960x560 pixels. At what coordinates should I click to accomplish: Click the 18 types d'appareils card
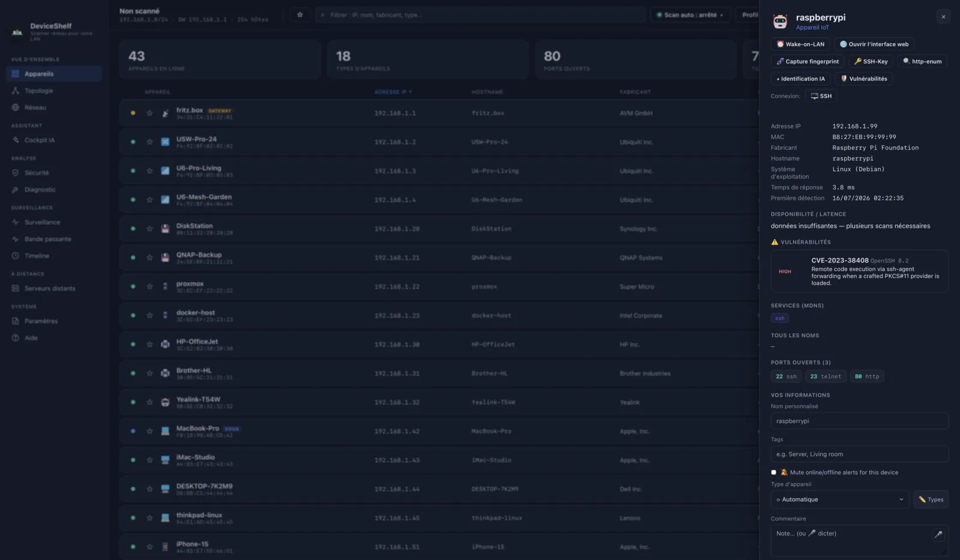pyautogui.click(x=428, y=60)
